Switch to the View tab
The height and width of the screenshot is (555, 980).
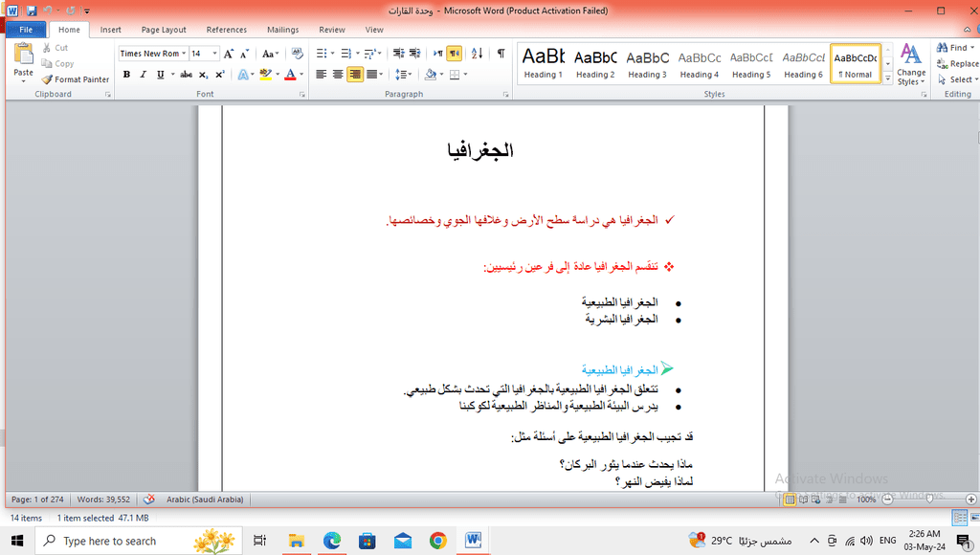coord(374,30)
